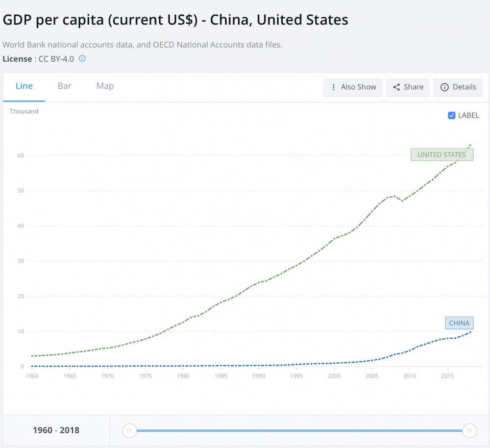
Task: Switch to the Bar chart tab
Action: pos(65,86)
